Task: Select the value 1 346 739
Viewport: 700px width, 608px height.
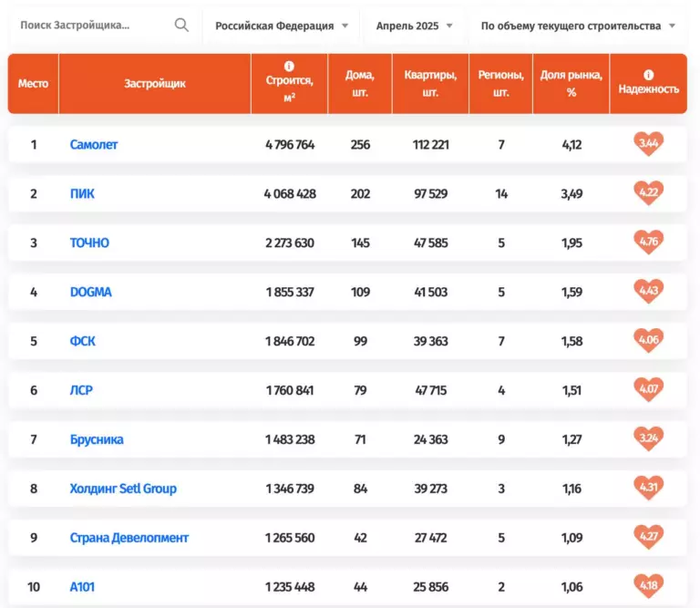Action: [x=290, y=489]
